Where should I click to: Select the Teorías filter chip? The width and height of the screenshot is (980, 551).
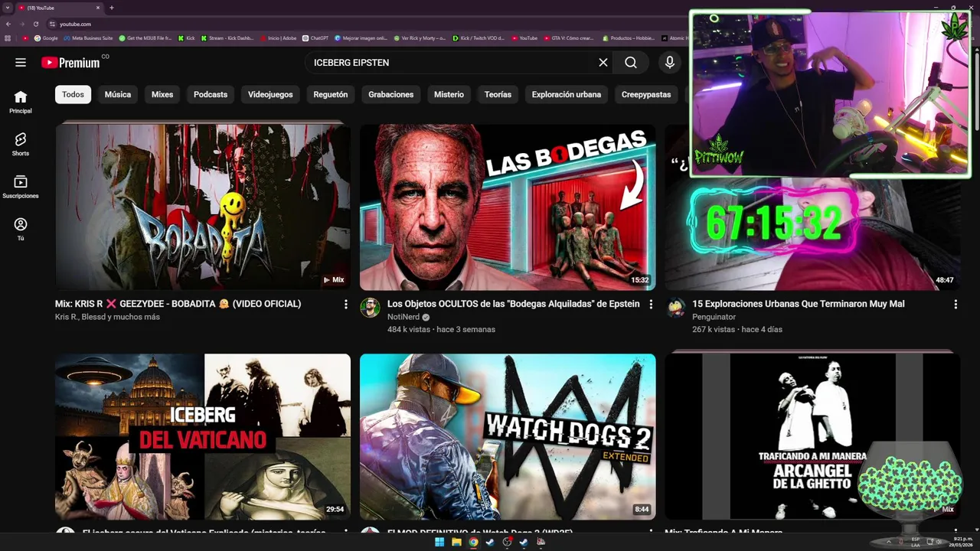(498, 94)
